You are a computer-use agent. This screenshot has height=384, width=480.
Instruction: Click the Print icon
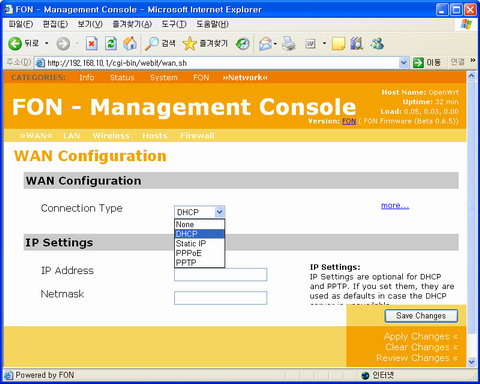(x=289, y=44)
